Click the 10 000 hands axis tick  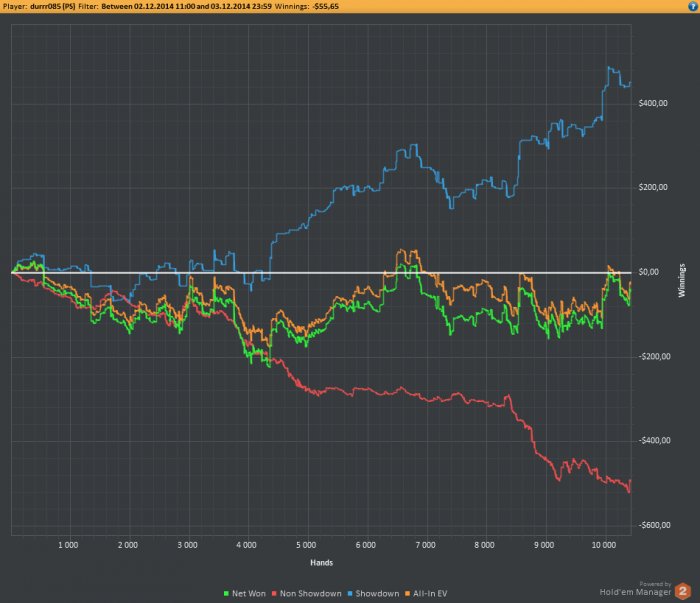(x=604, y=545)
